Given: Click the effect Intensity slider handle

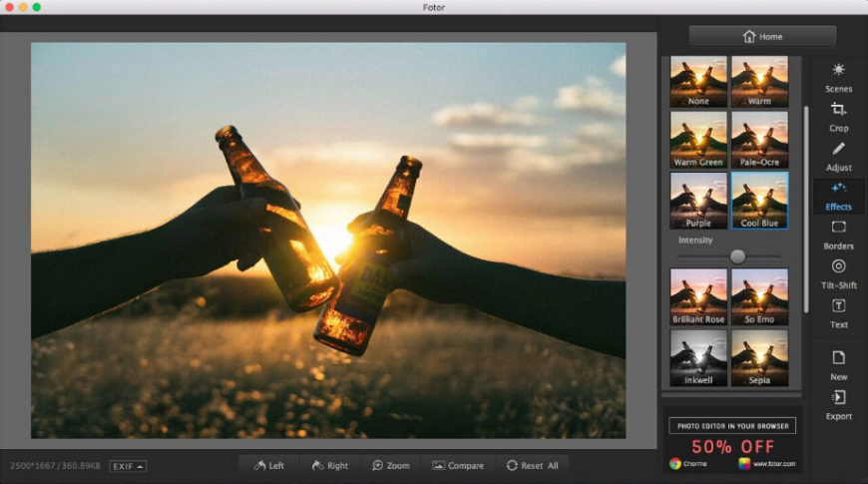Looking at the screenshot, I should coord(737,256).
